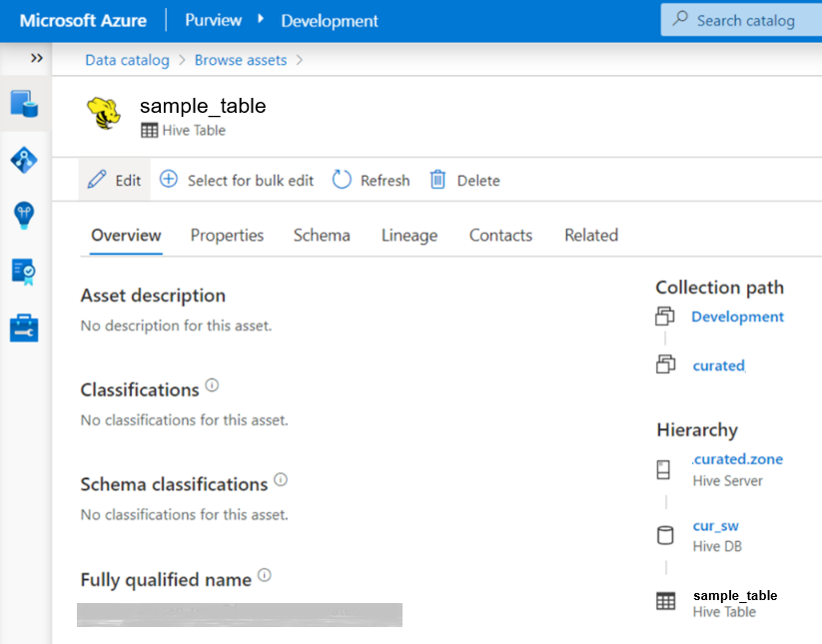Follow the Development collection path link
822x644 pixels.
click(737, 317)
